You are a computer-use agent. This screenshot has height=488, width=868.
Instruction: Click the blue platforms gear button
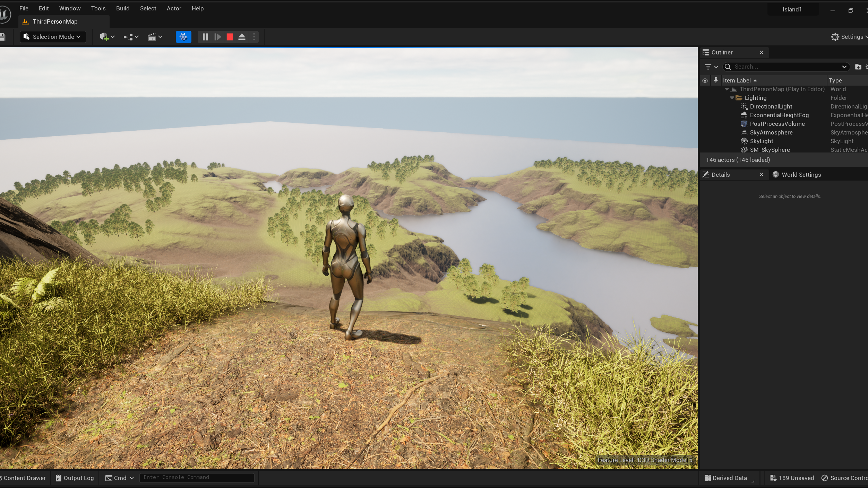tap(183, 37)
